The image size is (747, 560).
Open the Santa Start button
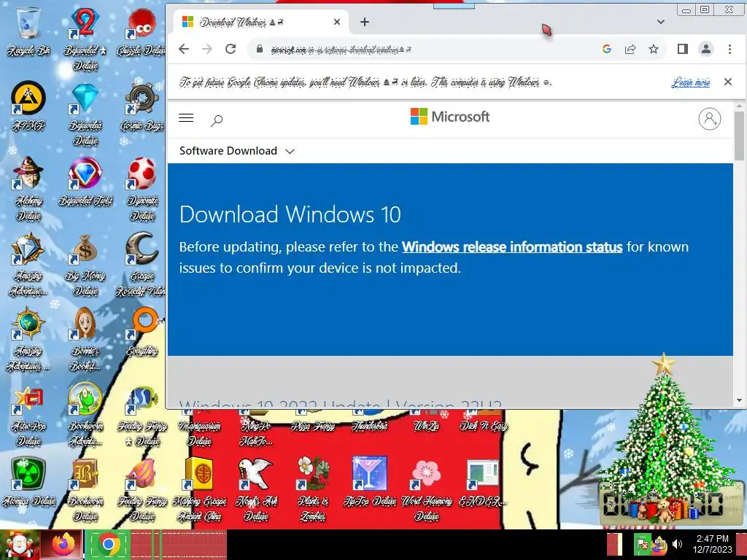pyautogui.click(x=19, y=545)
